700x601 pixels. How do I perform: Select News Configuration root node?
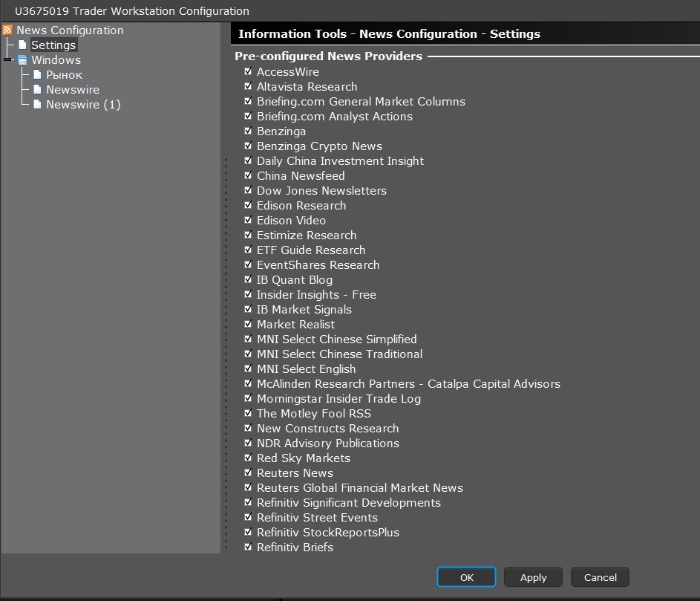[x=70, y=30]
